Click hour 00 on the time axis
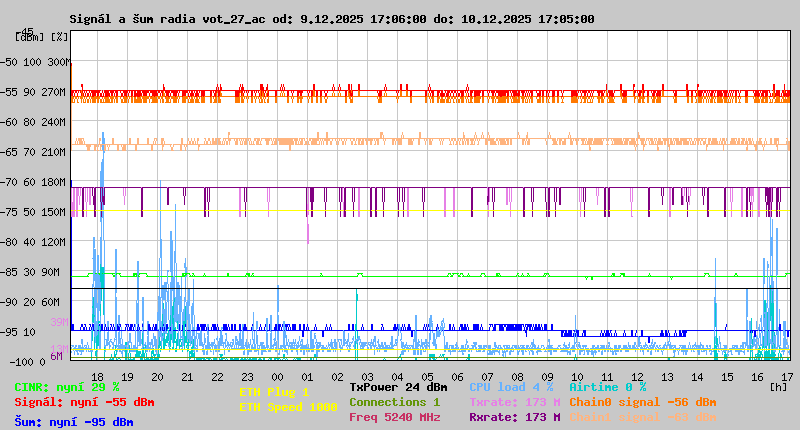 (278, 376)
